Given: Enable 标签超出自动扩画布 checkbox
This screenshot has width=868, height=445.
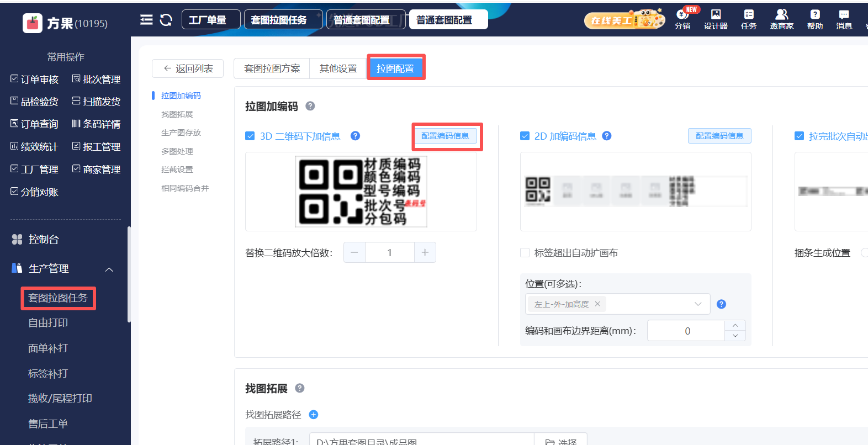Looking at the screenshot, I should tap(525, 253).
